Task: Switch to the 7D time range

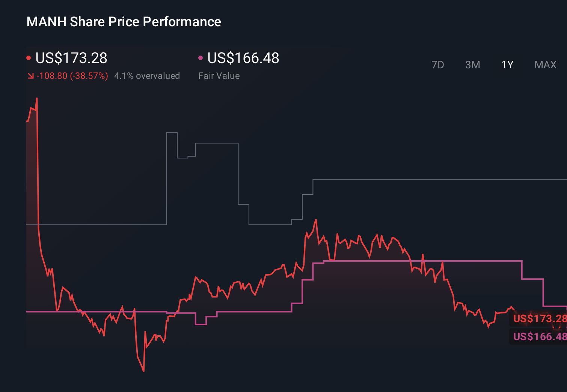Action: click(x=438, y=65)
